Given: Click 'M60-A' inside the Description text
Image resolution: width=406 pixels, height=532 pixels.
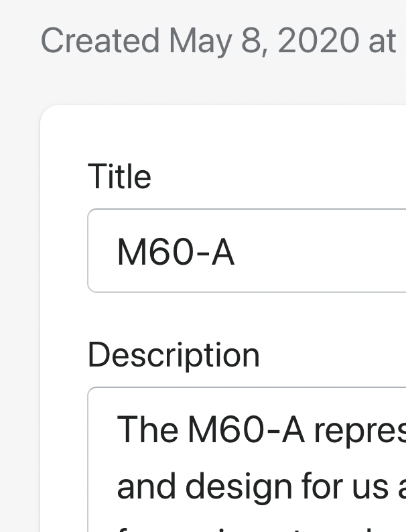Looking at the screenshot, I should coord(247,429).
